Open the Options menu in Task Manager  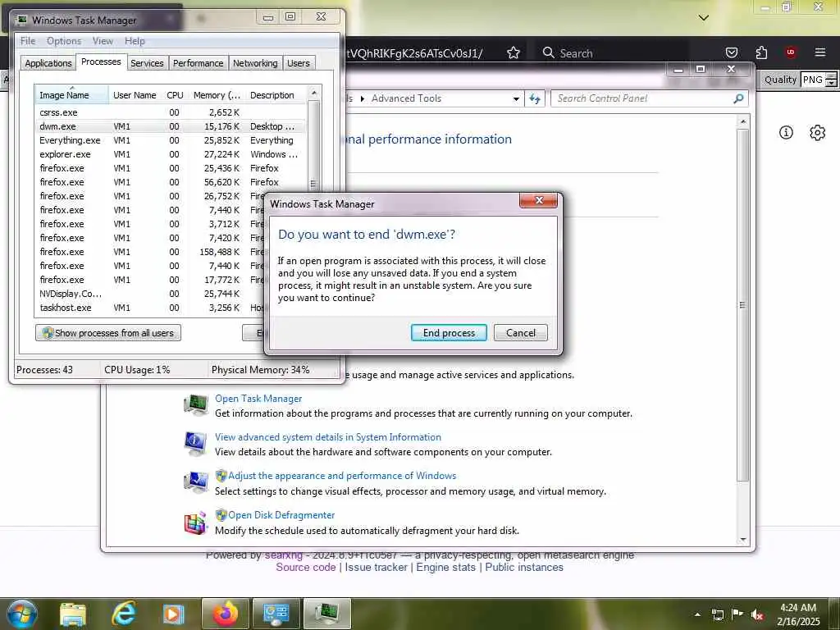pos(64,41)
